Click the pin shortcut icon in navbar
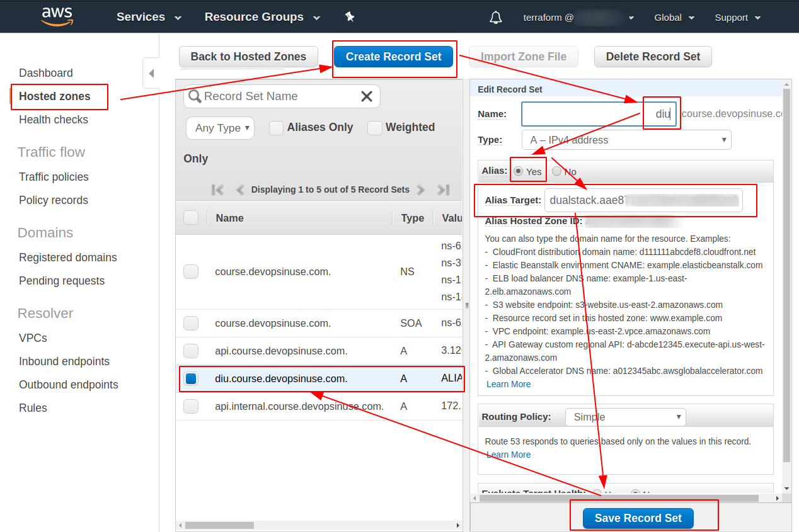 pos(350,17)
